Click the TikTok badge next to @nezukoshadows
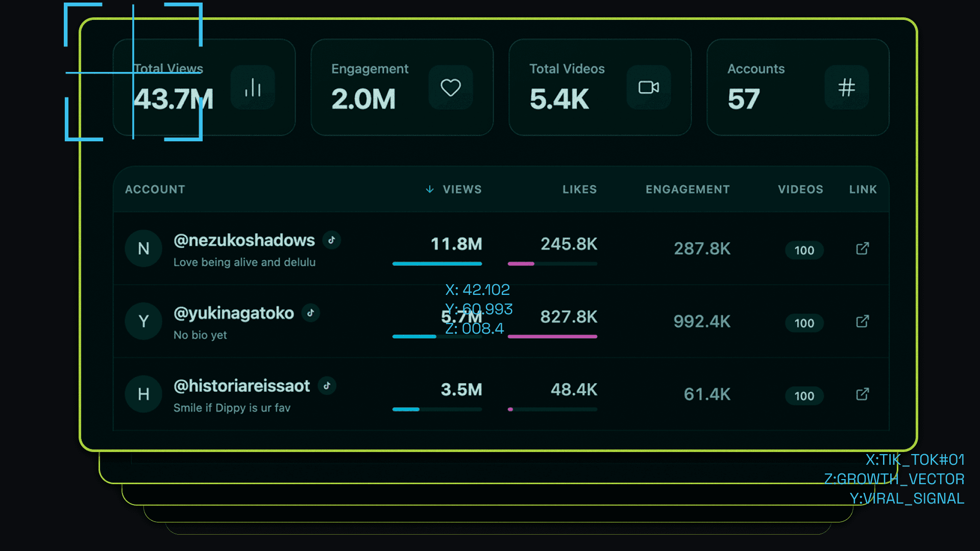The image size is (980, 551). pos(332,240)
